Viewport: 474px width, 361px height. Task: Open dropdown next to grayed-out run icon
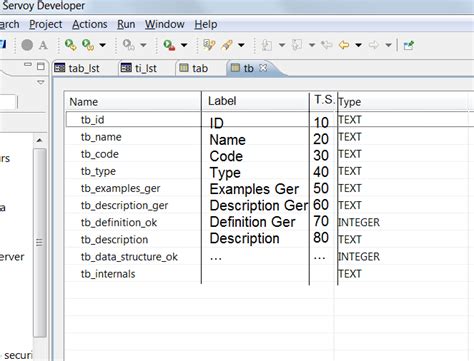pos(143,45)
